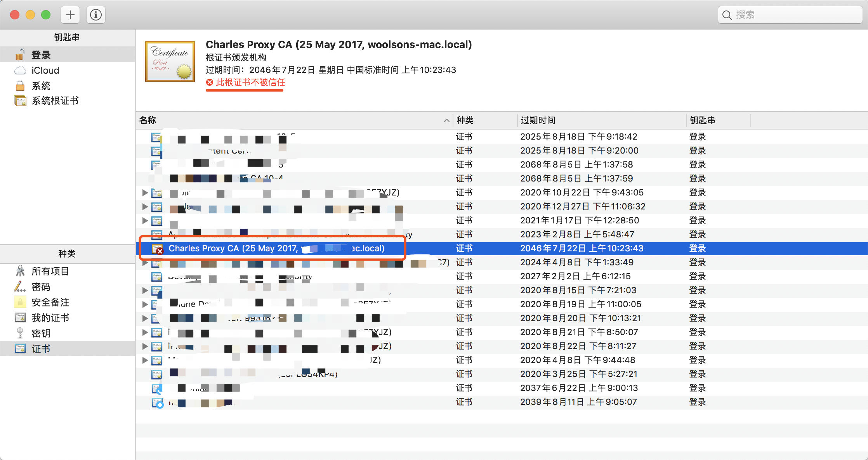Expand certificate expiring 2020年10月22日

point(145,192)
